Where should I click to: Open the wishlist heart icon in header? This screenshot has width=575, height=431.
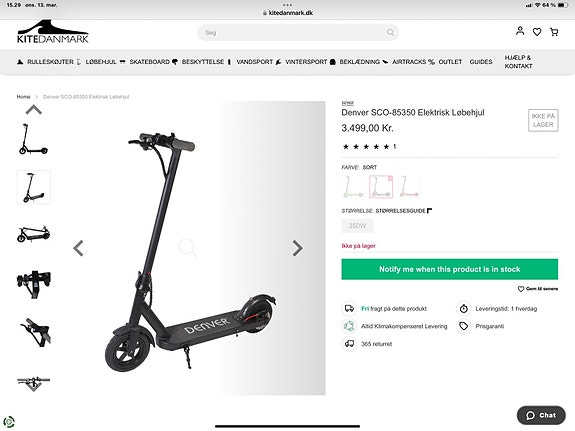pyautogui.click(x=537, y=32)
